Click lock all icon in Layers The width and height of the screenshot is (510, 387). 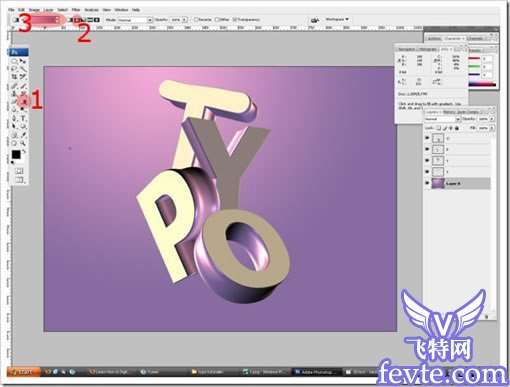[x=457, y=128]
